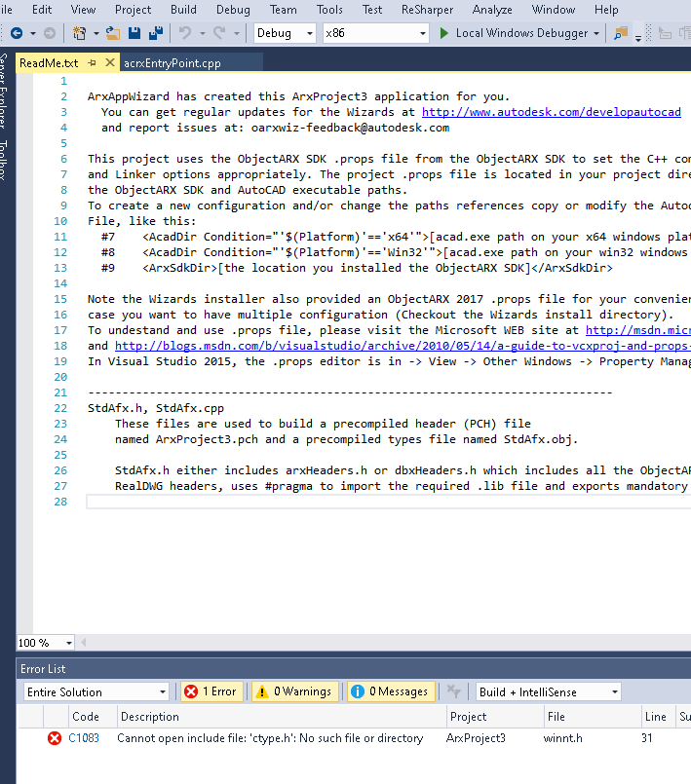This screenshot has height=784, width=691.
Task: Close the ReadMe.txt tab
Action: pyautogui.click(x=110, y=62)
